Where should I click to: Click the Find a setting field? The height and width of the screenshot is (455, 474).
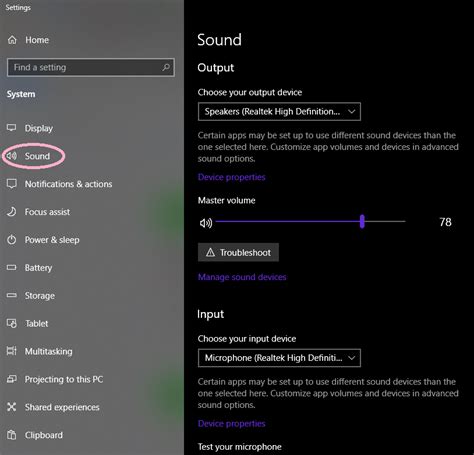pyautogui.click(x=91, y=67)
